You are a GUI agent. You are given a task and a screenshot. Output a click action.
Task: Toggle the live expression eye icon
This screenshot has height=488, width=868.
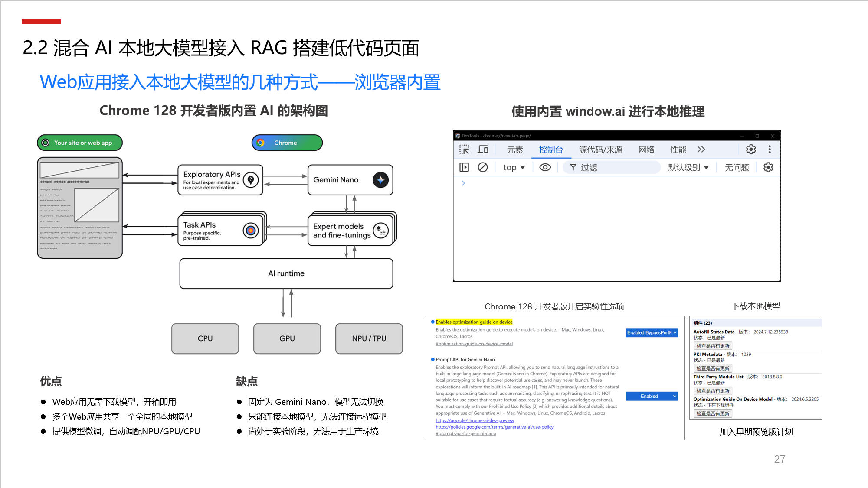point(545,167)
